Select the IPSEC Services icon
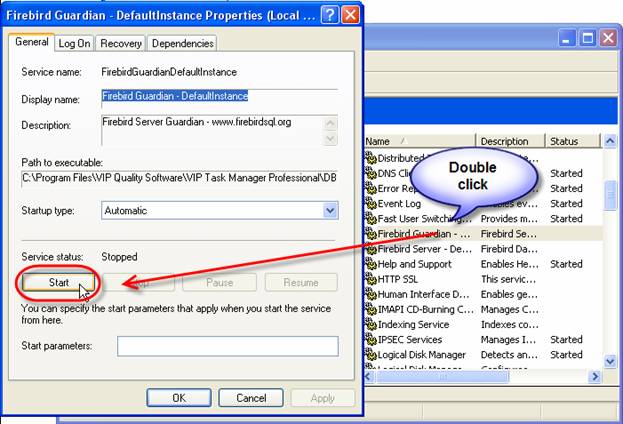This screenshot has height=424, width=623. tap(369, 340)
